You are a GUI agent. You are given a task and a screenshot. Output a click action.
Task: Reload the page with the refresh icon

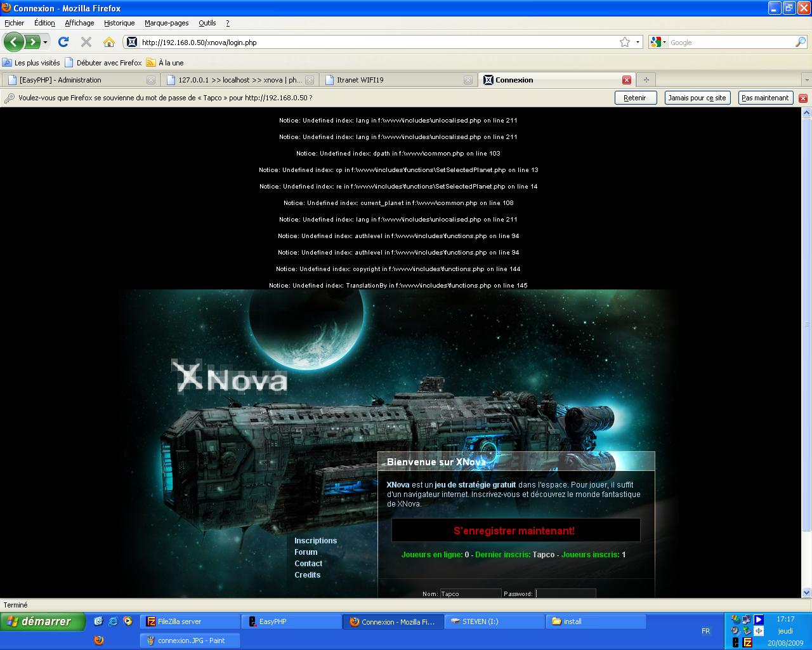coord(63,42)
